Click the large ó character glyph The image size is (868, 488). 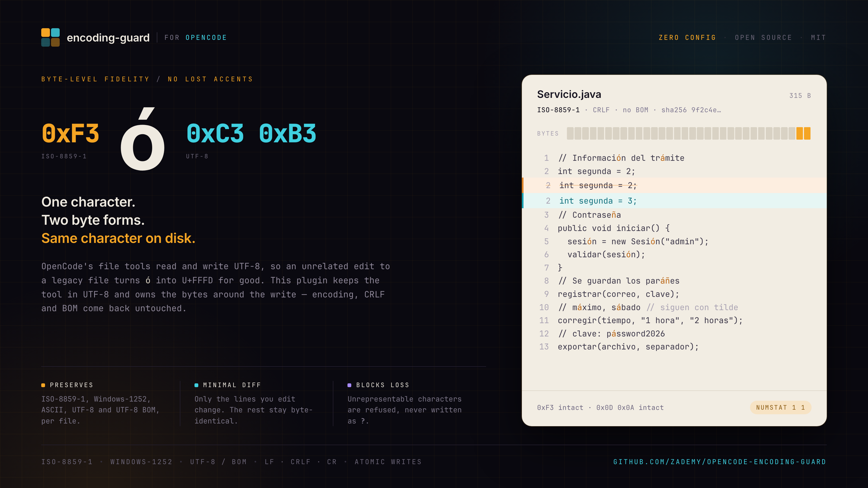coord(142,139)
